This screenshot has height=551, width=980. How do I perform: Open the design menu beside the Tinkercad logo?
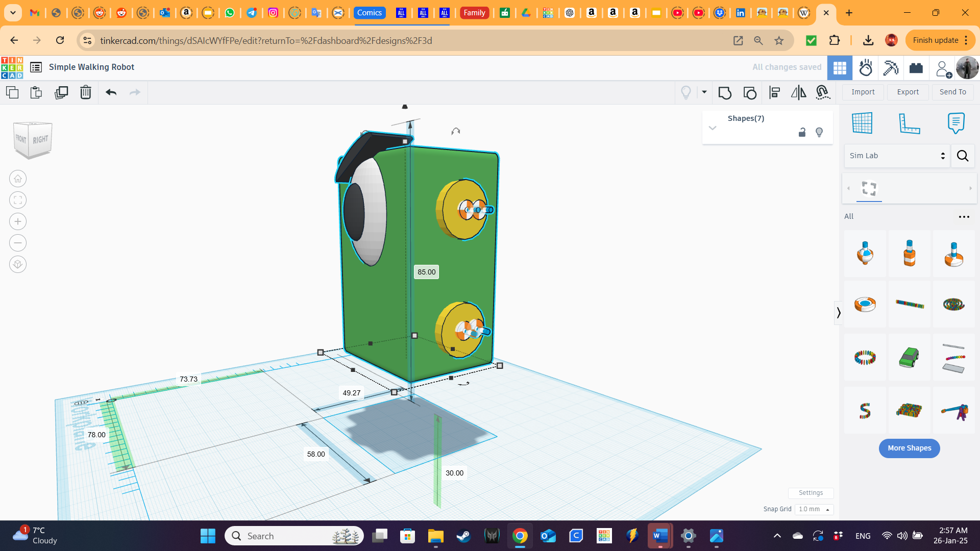pos(36,67)
